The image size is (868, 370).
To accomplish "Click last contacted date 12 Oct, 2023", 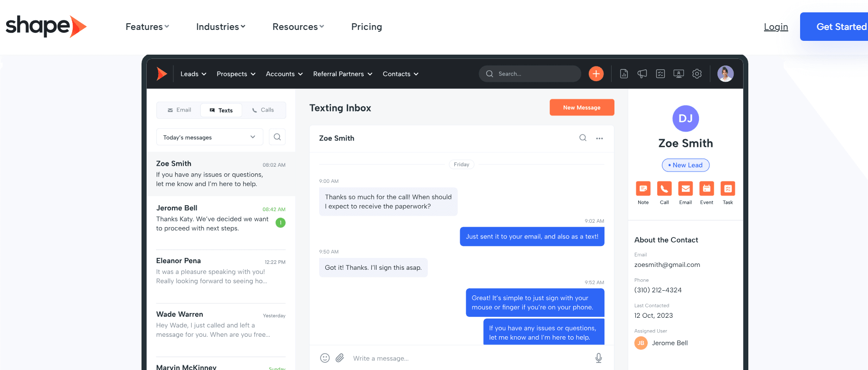I will (x=654, y=315).
